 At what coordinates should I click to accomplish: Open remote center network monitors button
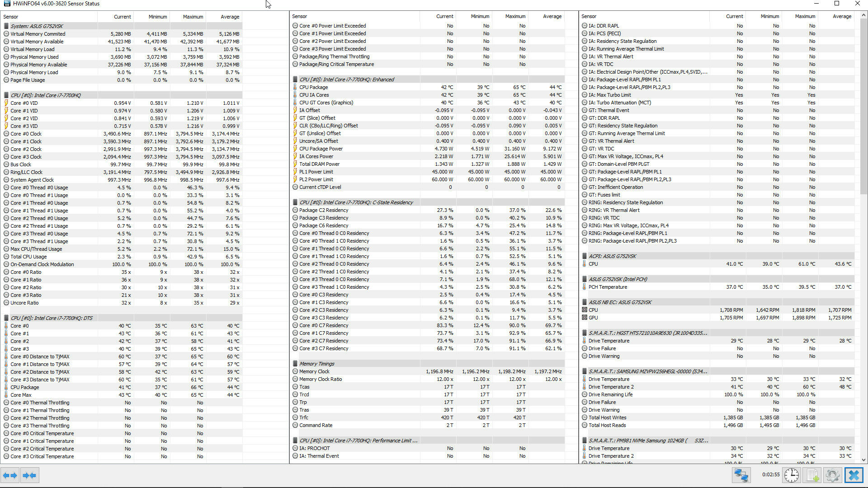pos(741,475)
